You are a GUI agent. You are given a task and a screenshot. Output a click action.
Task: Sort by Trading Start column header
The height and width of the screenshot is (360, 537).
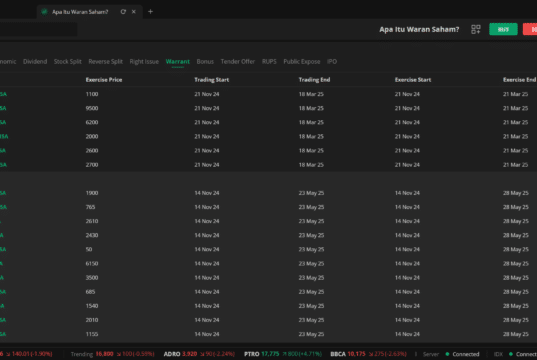coord(212,80)
